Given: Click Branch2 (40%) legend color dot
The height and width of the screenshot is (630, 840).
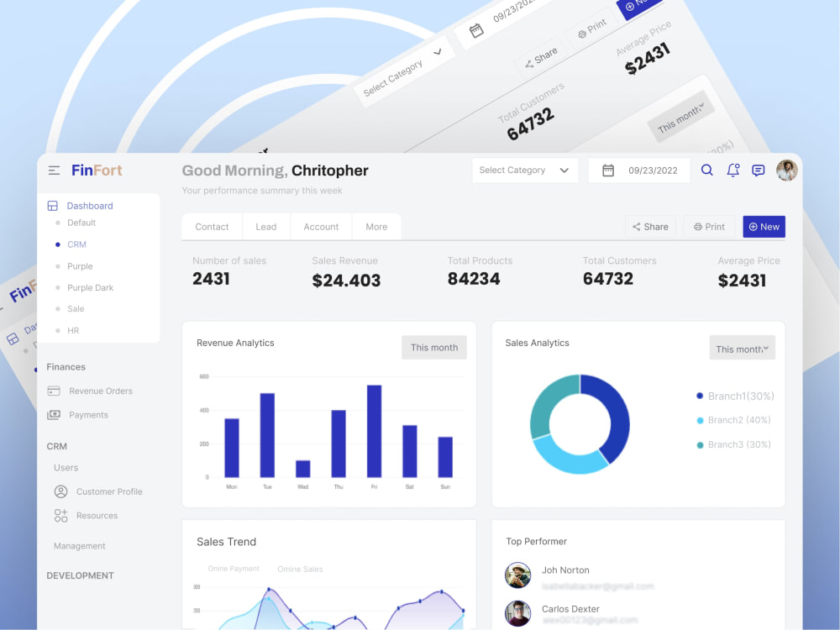Looking at the screenshot, I should tap(700, 421).
